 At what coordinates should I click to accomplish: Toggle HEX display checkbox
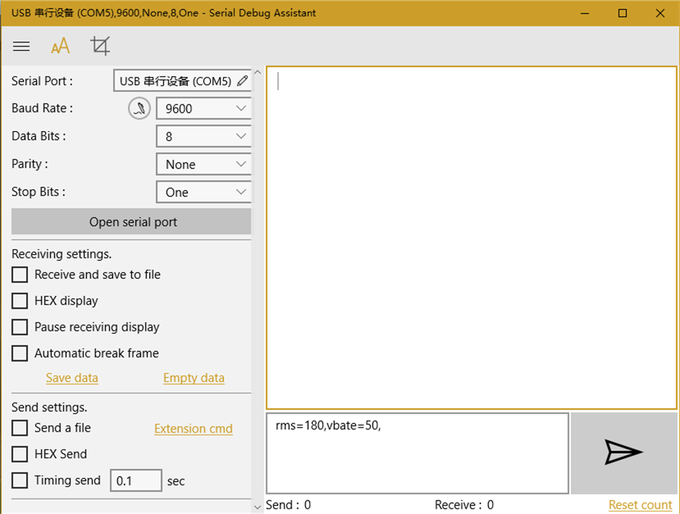coord(19,301)
